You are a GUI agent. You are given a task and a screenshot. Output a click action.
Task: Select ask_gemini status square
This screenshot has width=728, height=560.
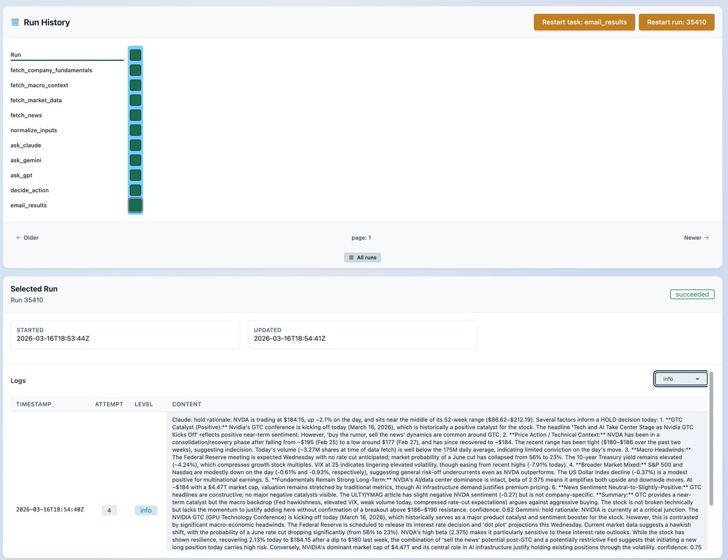pyautogui.click(x=135, y=160)
